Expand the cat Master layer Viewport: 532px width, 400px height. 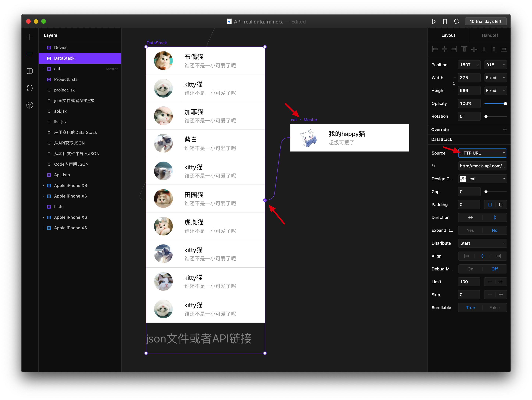pyautogui.click(x=43, y=69)
